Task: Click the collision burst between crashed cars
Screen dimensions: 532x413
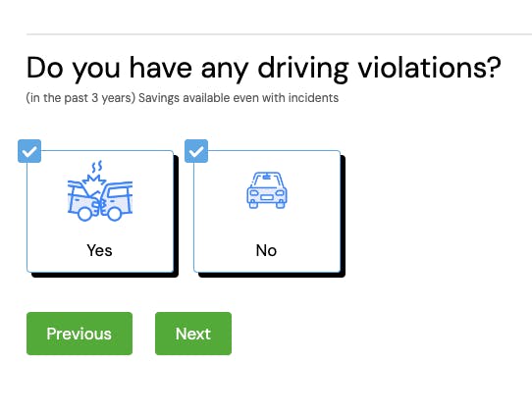Action: click(x=94, y=181)
